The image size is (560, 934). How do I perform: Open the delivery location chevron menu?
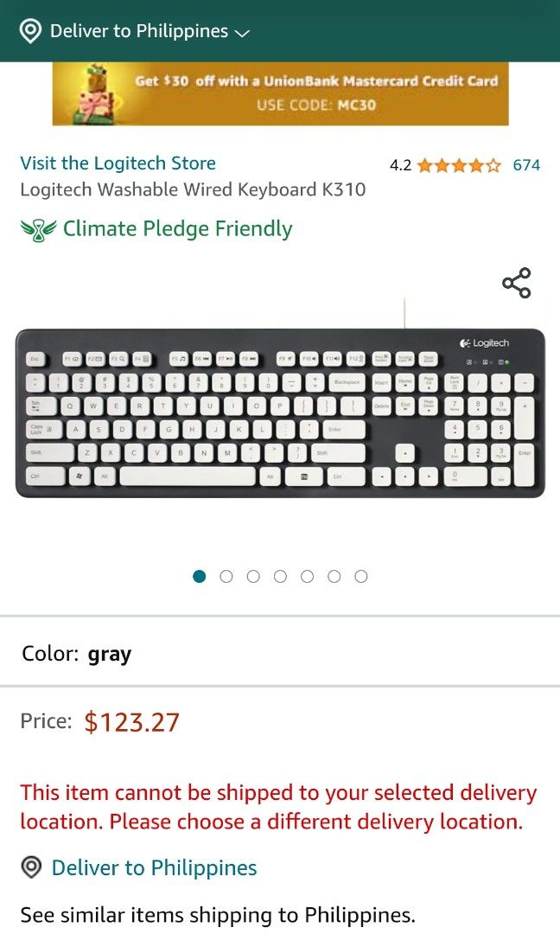(x=240, y=31)
